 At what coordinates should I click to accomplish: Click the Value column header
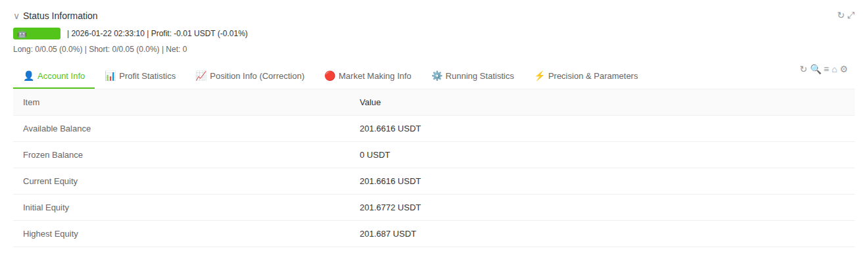pos(370,103)
